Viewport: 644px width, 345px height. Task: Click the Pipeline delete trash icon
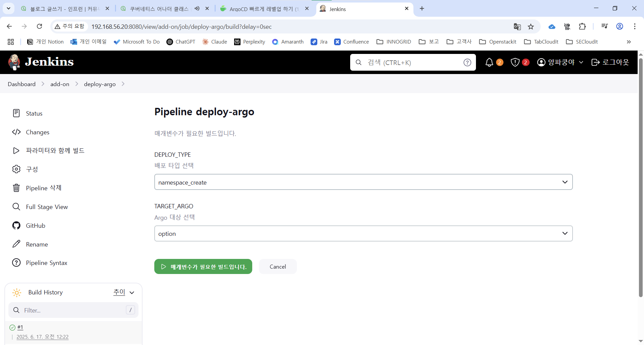point(16,188)
